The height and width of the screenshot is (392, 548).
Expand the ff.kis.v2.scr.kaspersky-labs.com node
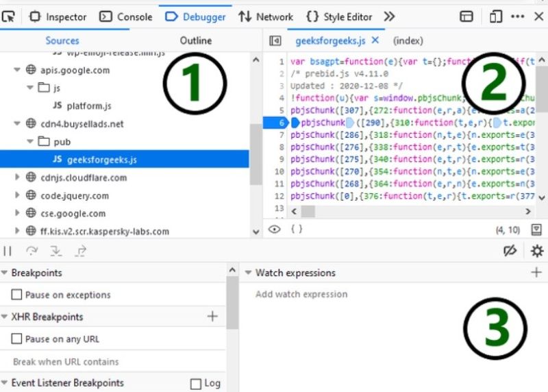[x=16, y=231]
